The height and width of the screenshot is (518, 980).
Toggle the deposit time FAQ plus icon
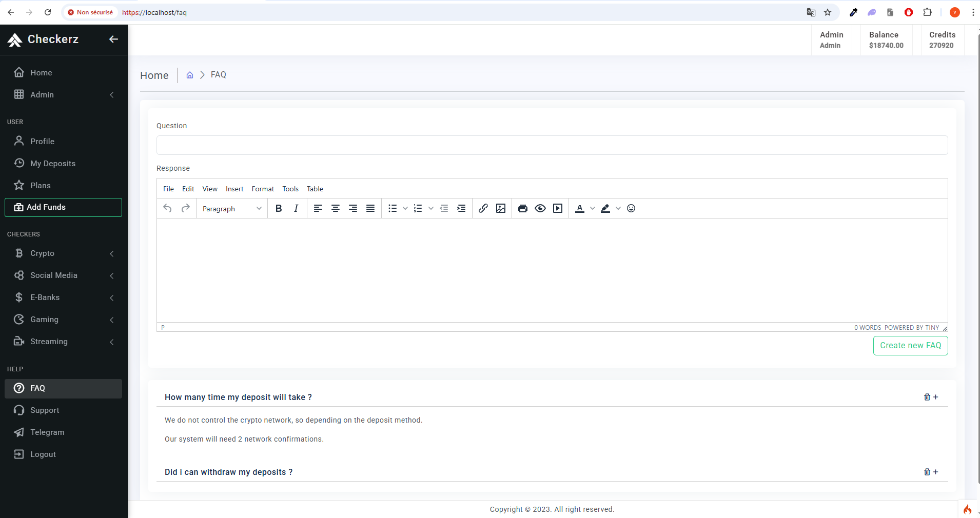[936, 397]
